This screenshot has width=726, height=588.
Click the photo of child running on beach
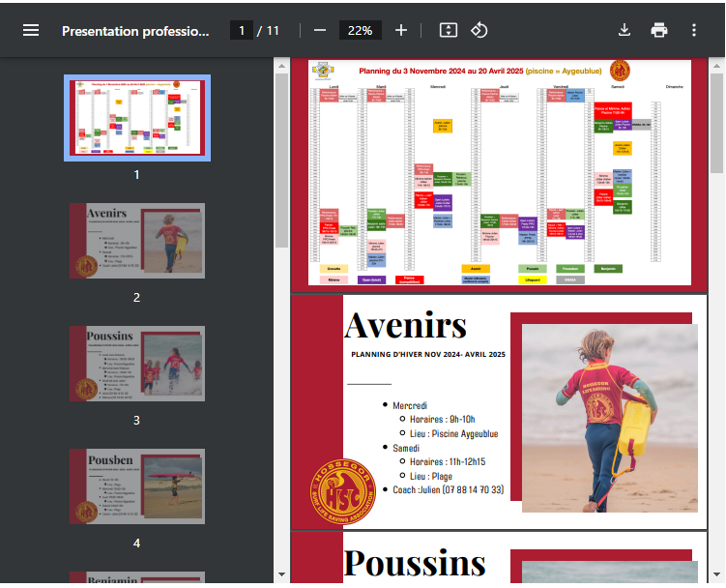tap(609, 418)
